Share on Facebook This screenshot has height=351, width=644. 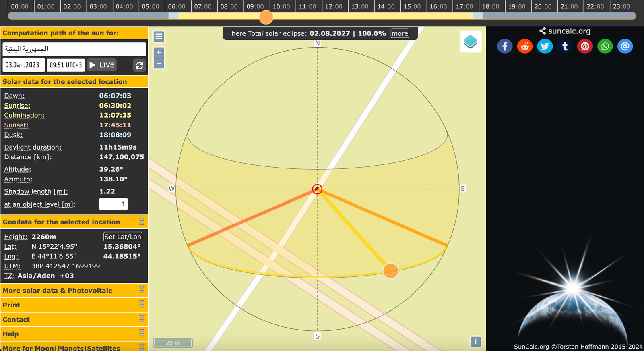click(505, 46)
